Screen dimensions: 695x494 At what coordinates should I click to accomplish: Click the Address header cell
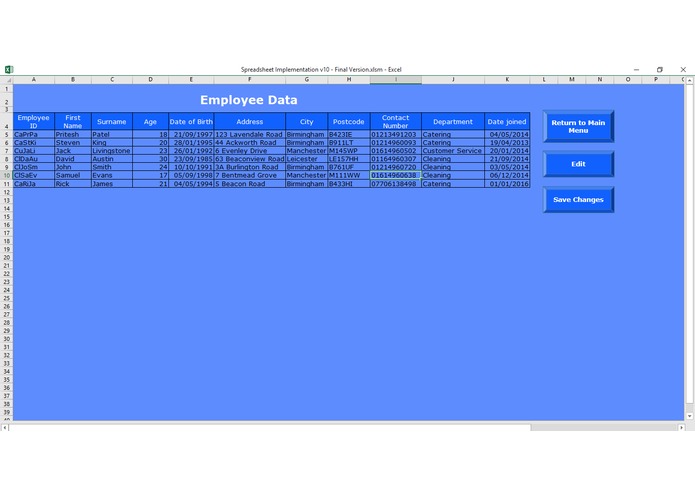tap(250, 121)
